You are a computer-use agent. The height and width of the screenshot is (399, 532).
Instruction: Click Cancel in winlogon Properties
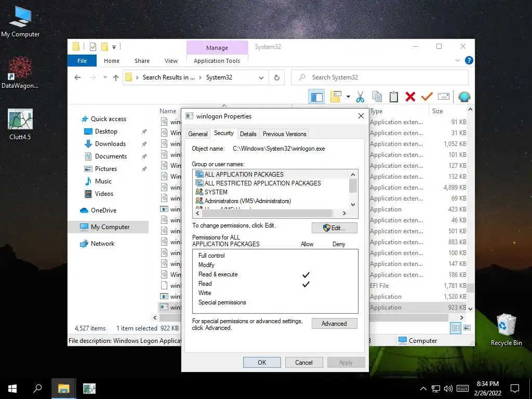pyautogui.click(x=303, y=362)
